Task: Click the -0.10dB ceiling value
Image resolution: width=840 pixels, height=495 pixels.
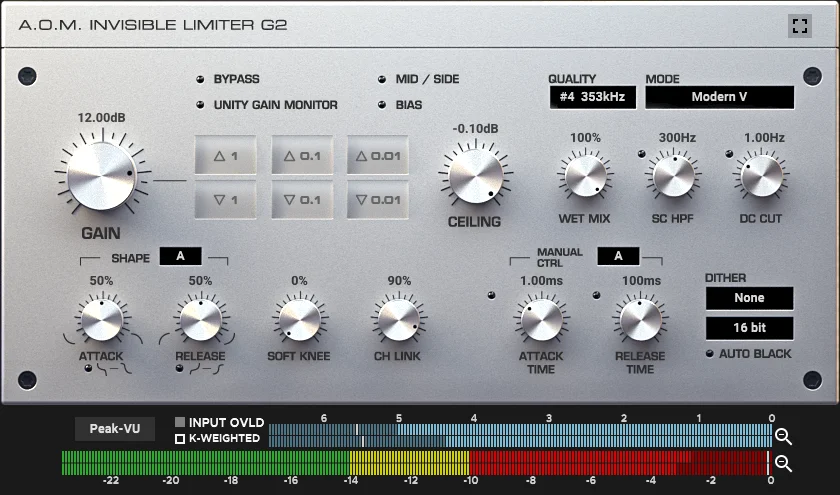Action: 475,129
